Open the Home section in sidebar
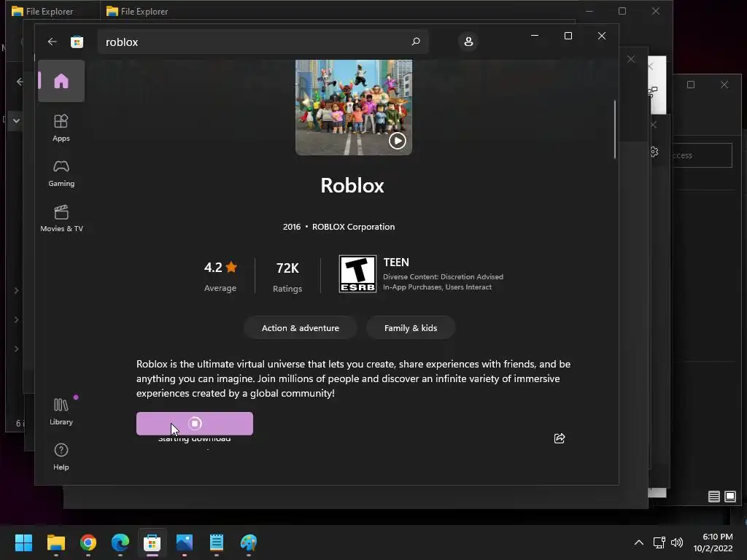 point(61,81)
